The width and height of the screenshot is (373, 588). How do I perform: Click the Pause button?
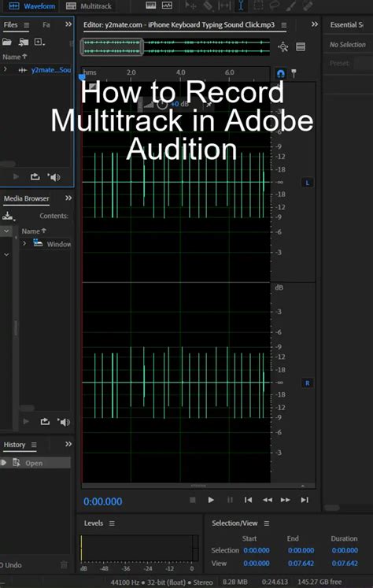click(x=230, y=500)
